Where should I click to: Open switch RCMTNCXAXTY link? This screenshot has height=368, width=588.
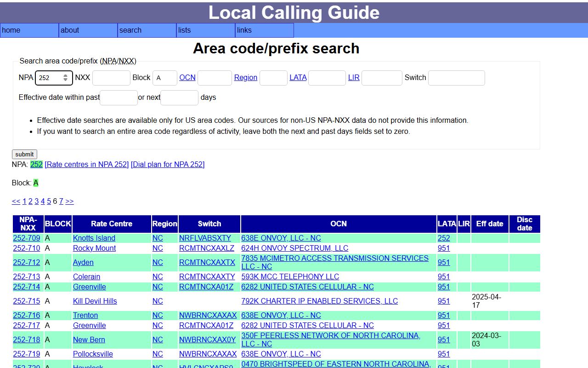click(207, 277)
